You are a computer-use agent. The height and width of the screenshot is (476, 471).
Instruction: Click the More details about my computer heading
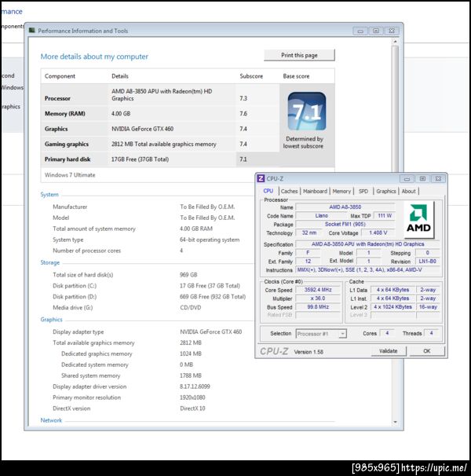[x=94, y=57]
